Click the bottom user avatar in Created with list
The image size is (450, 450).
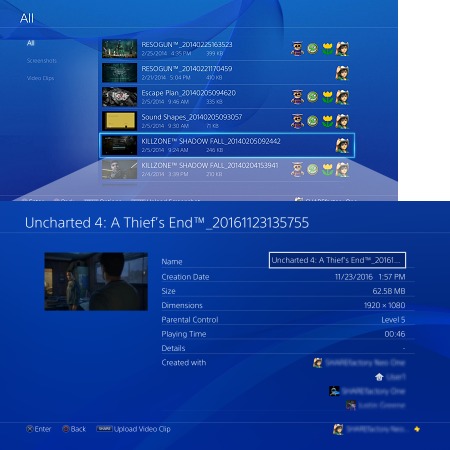pos(351,405)
